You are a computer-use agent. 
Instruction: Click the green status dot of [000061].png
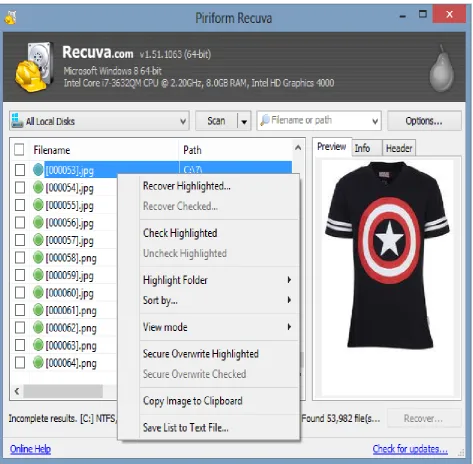pyautogui.click(x=38, y=310)
